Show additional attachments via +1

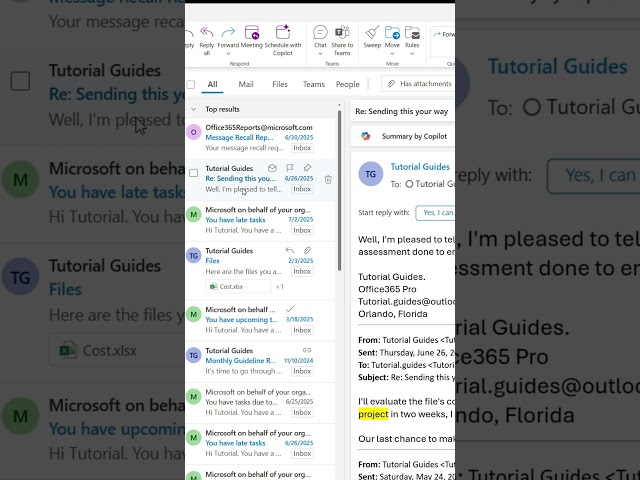[x=280, y=287]
